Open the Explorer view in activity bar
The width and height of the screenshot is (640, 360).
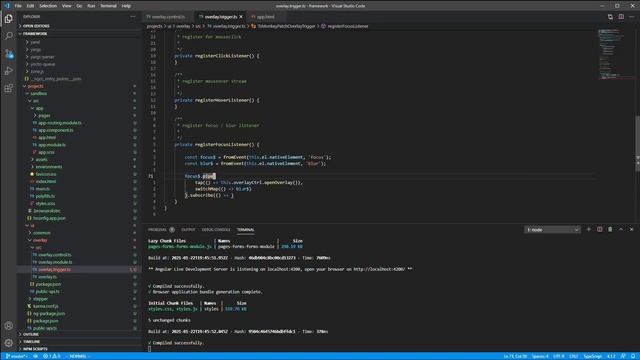(9, 19)
